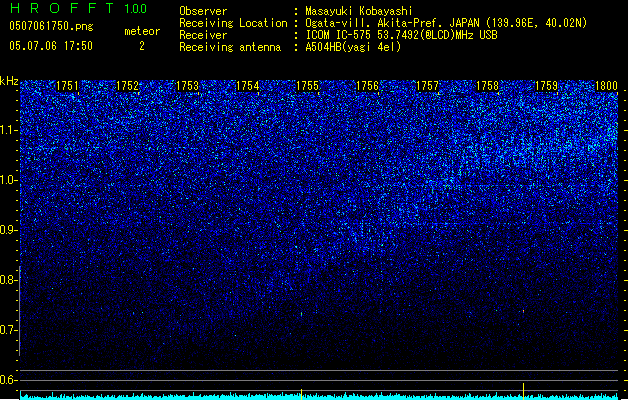The width and height of the screenshot is (629, 400).
Task: Click the gray vertical bar beside the left axis
Action: [x=20, y=311]
